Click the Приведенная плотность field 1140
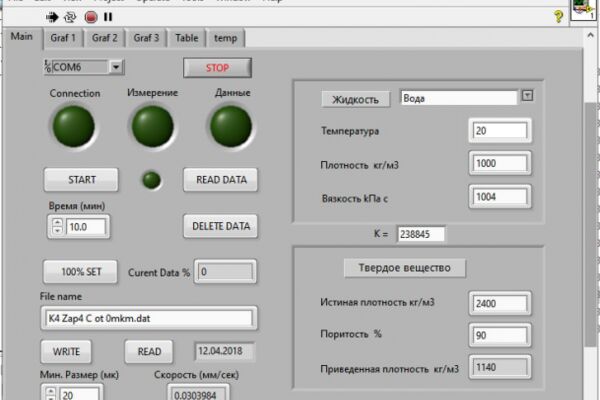Viewport: 600px width, 400px height. tap(500, 367)
